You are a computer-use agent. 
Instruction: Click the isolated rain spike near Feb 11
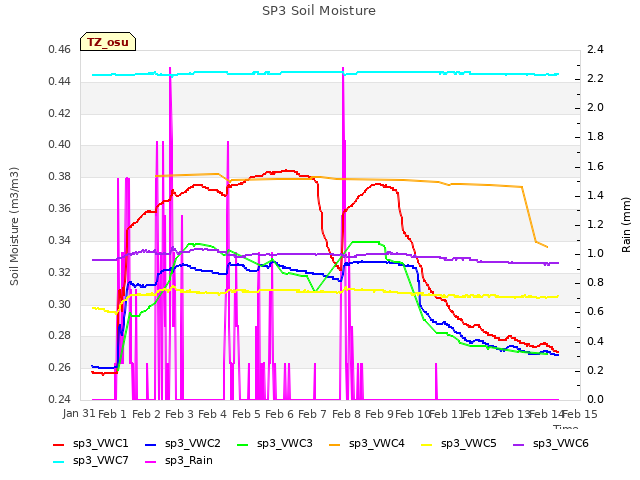click(x=436, y=381)
